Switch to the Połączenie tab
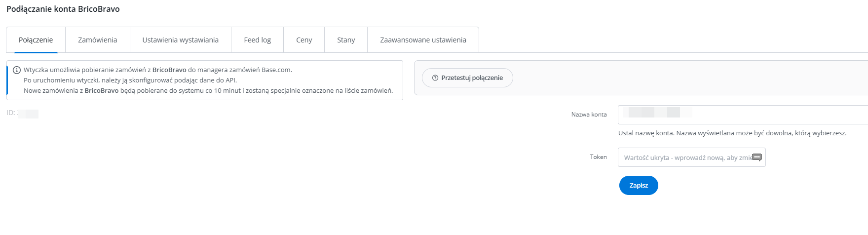Screen dimensions: 868x235 36,40
